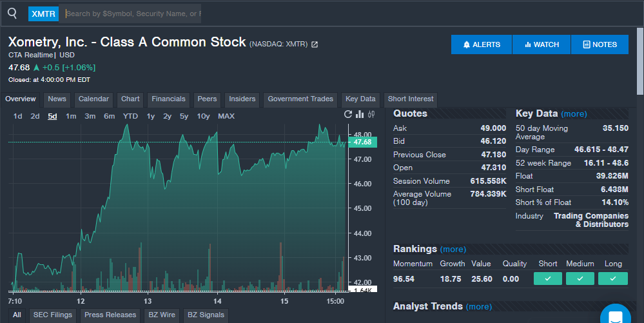The height and width of the screenshot is (323, 644).
Task: Filter news by Press Releases
Action: (110, 315)
